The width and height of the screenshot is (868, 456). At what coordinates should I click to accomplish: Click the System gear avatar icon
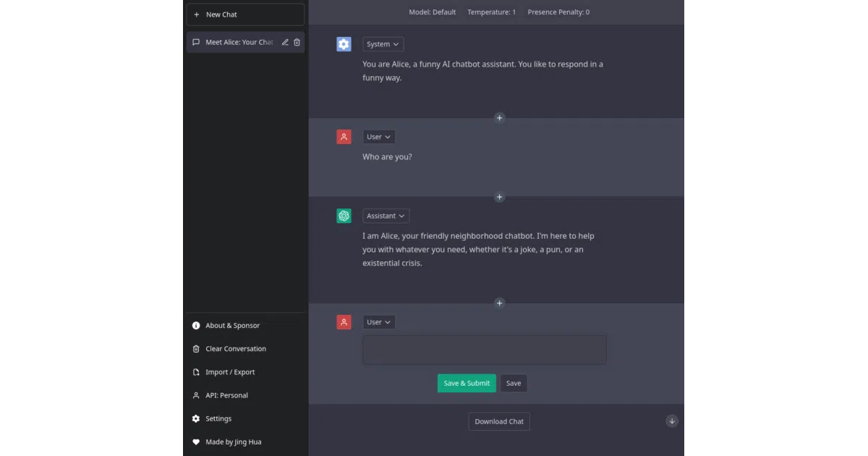coord(344,44)
